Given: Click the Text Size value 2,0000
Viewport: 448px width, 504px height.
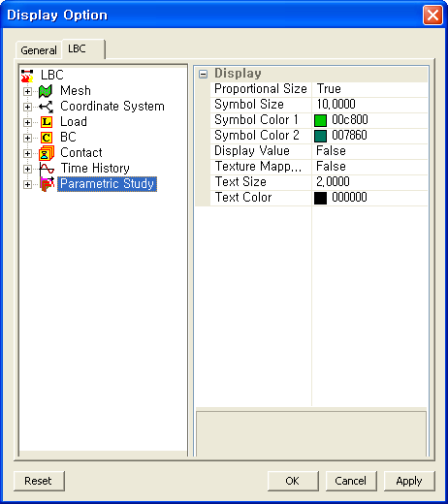Looking at the screenshot, I should (333, 182).
